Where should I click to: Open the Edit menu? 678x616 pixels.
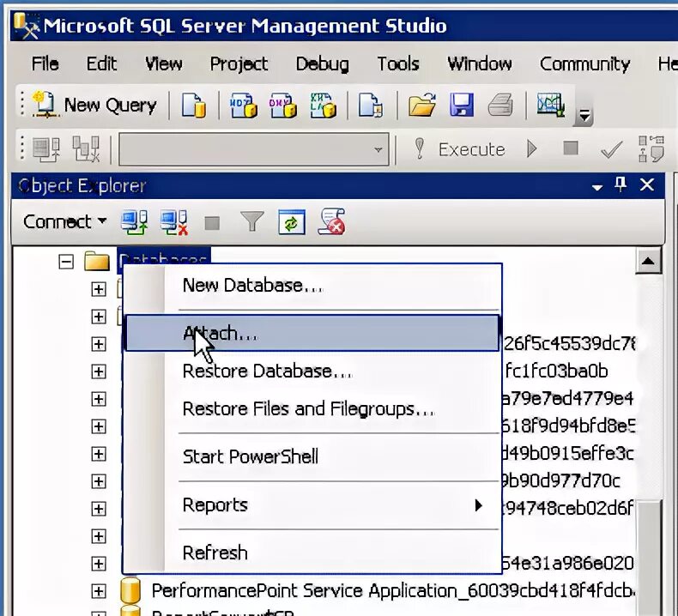(x=101, y=64)
